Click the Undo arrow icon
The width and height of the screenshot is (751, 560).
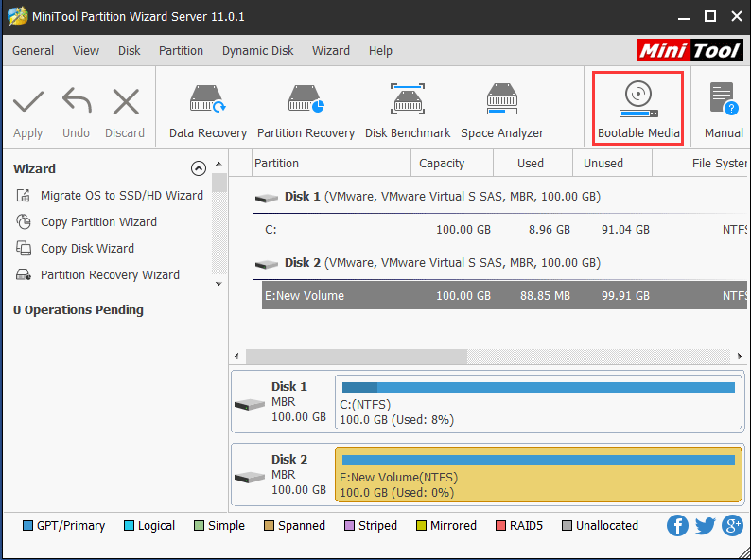point(77,100)
